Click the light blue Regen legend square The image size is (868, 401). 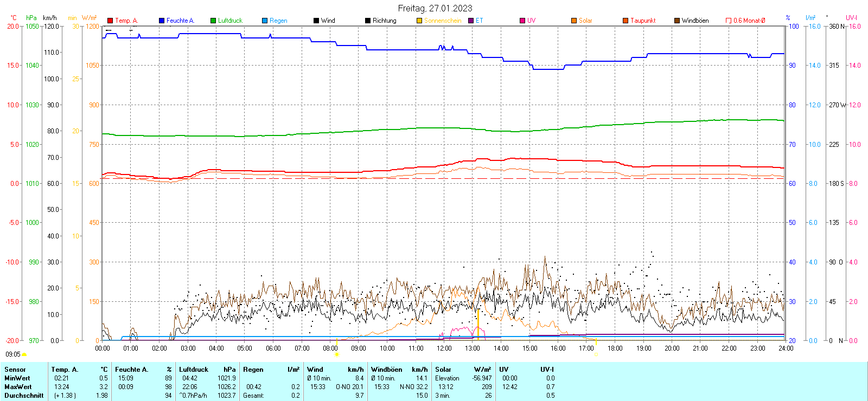tap(265, 21)
